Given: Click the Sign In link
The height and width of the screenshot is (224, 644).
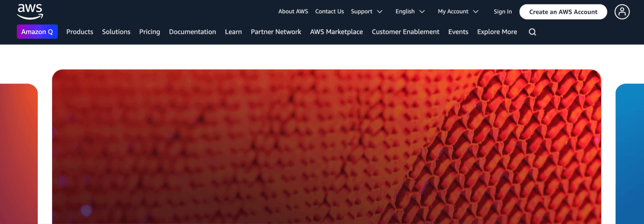Looking at the screenshot, I should click(x=503, y=12).
